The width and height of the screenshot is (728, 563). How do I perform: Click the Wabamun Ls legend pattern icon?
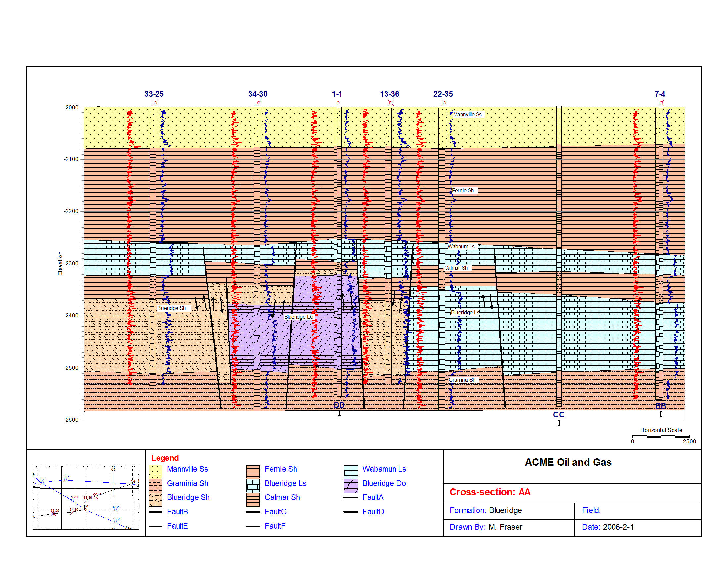pos(350,471)
